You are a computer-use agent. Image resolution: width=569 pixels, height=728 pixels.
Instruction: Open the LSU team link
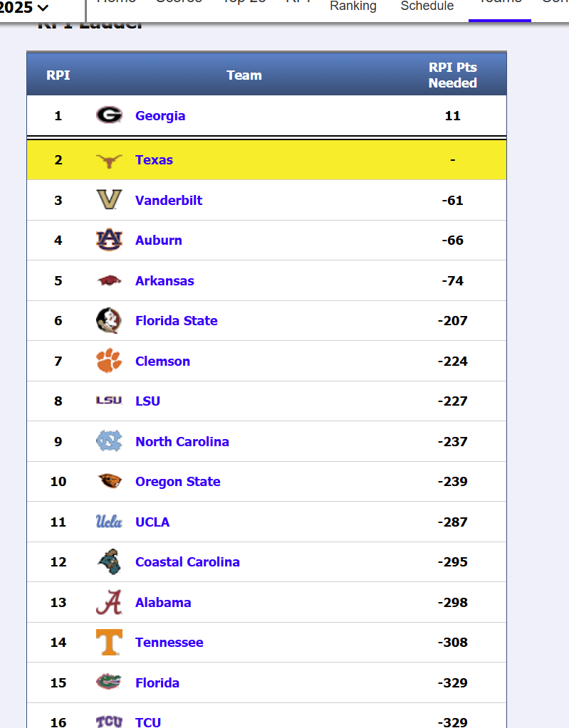point(147,401)
